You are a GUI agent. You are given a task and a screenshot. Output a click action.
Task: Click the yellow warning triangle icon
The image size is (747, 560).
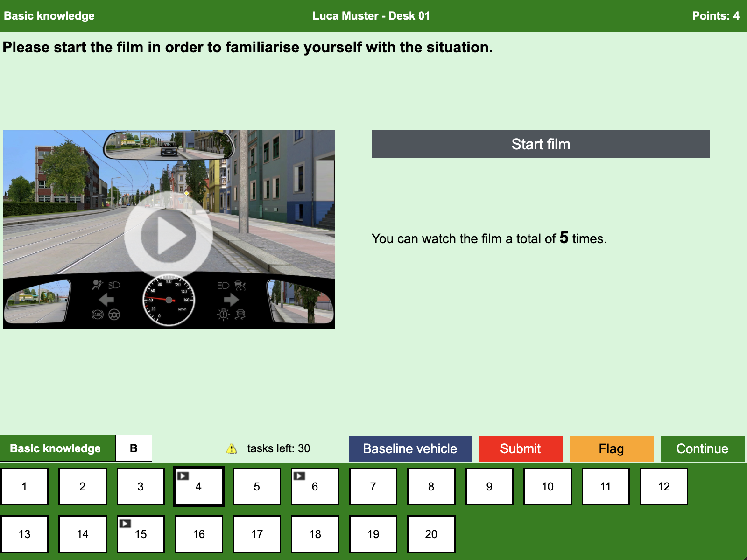pyautogui.click(x=232, y=448)
